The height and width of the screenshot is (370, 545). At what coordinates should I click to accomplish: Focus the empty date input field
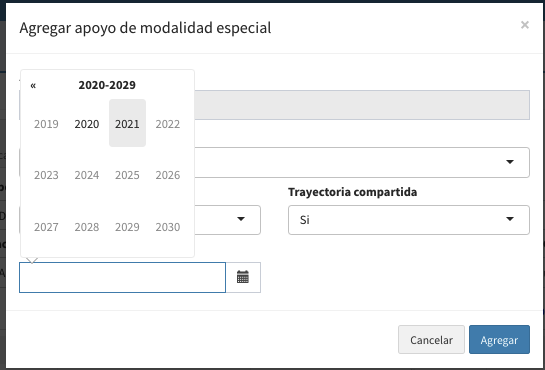click(122, 277)
